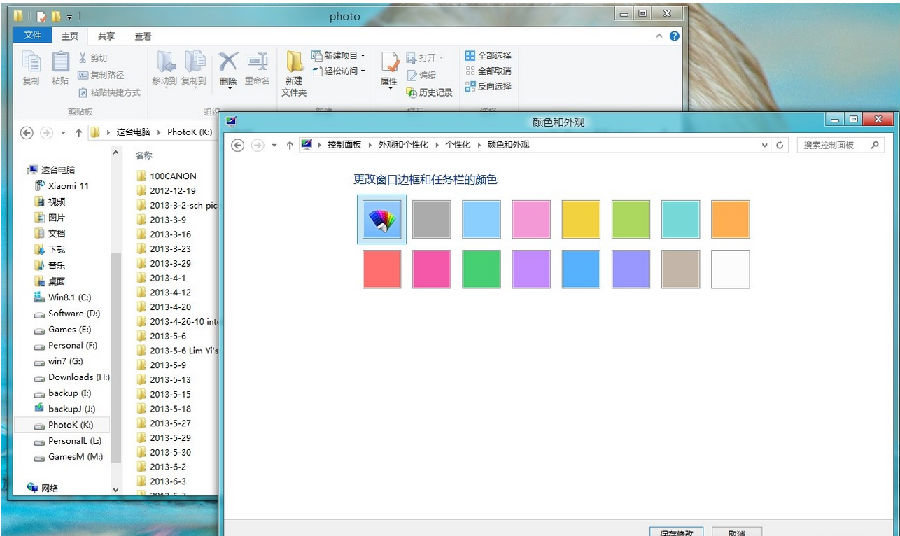Click the Up arrow in the Color and Appearance window
This screenshot has width=900, height=536.
coord(290,145)
